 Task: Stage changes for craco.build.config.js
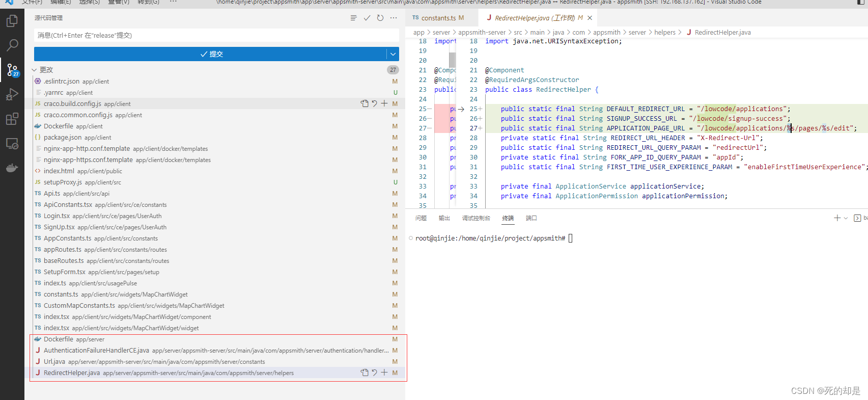point(384,103)
